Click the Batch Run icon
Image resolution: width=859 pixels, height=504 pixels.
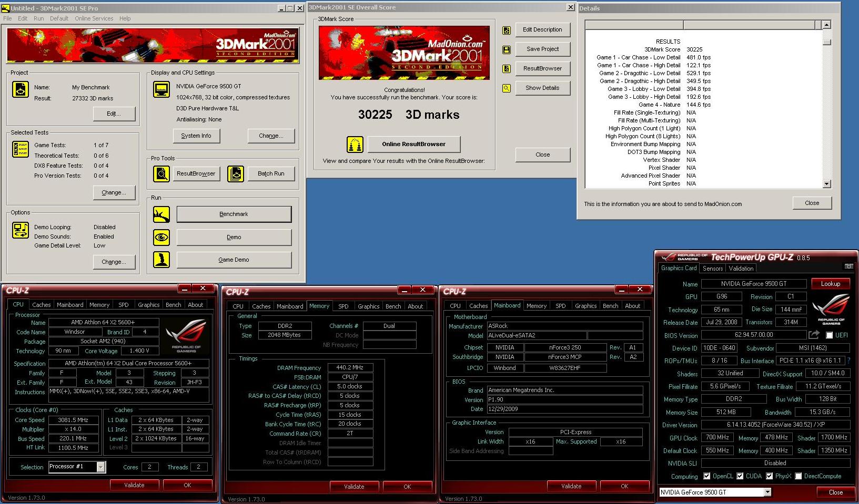tap(236, 173)
